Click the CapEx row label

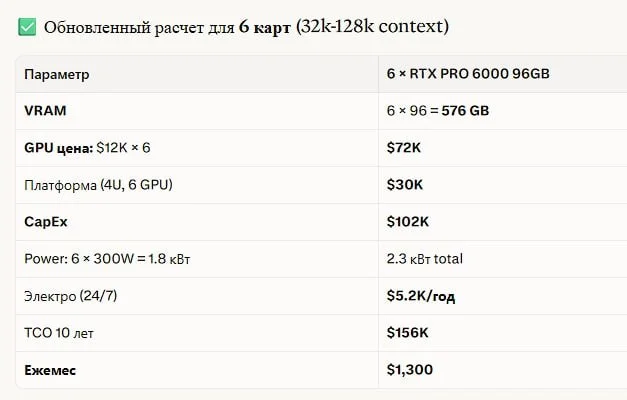(46, 222)
